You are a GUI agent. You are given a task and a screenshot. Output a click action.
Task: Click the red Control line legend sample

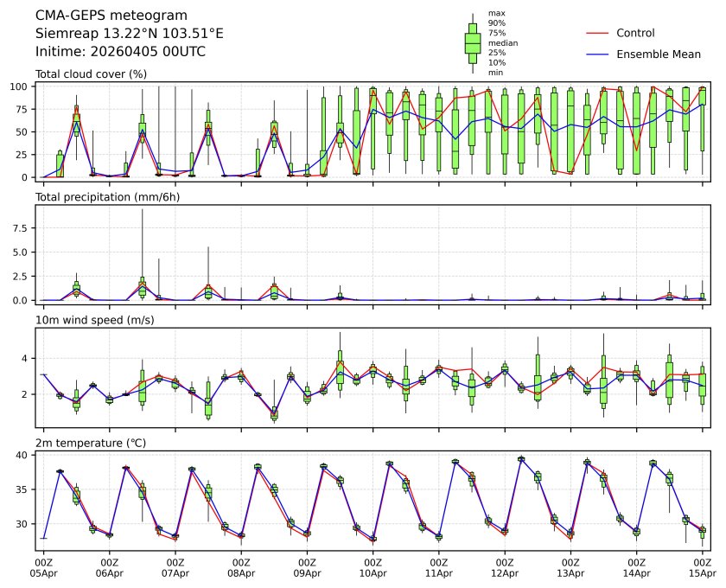pos(598,33)
